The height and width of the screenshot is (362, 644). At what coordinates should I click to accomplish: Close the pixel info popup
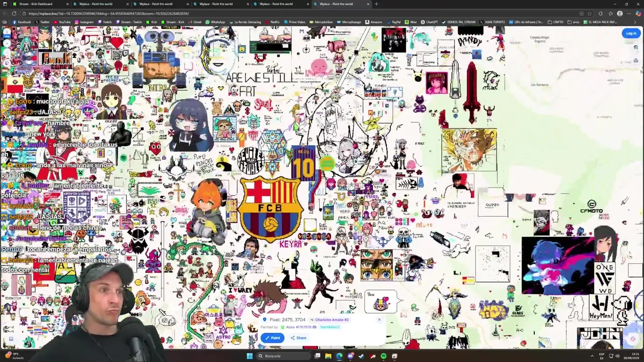point(379,320)
